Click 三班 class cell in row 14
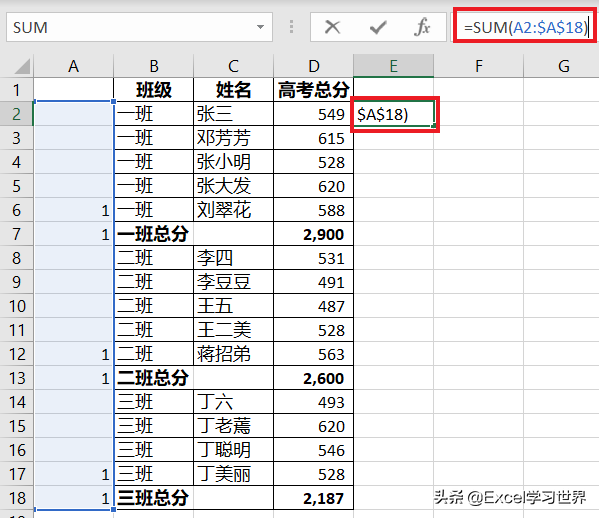The height and width of the screenshot is (518, 599). tap(154, 402)
